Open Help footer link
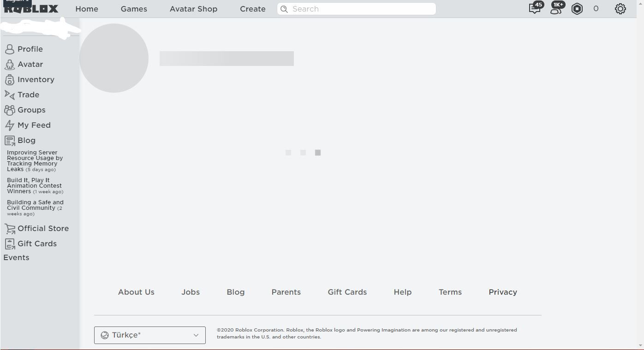 (x=403, y=292)
